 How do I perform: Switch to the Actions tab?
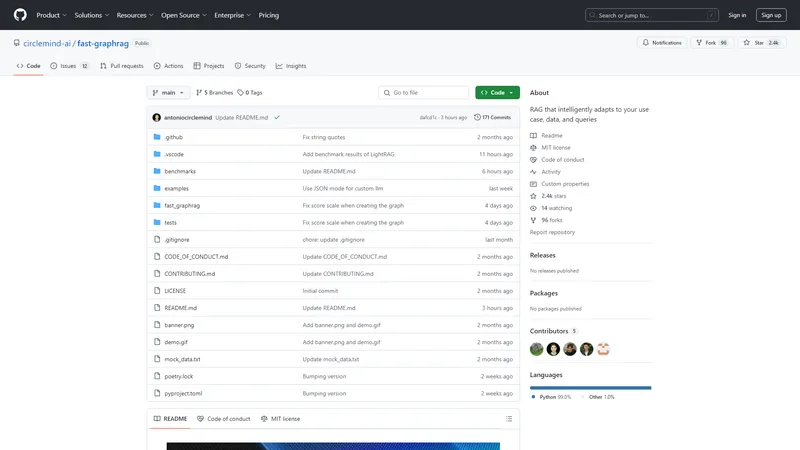(x=168, y=66)
